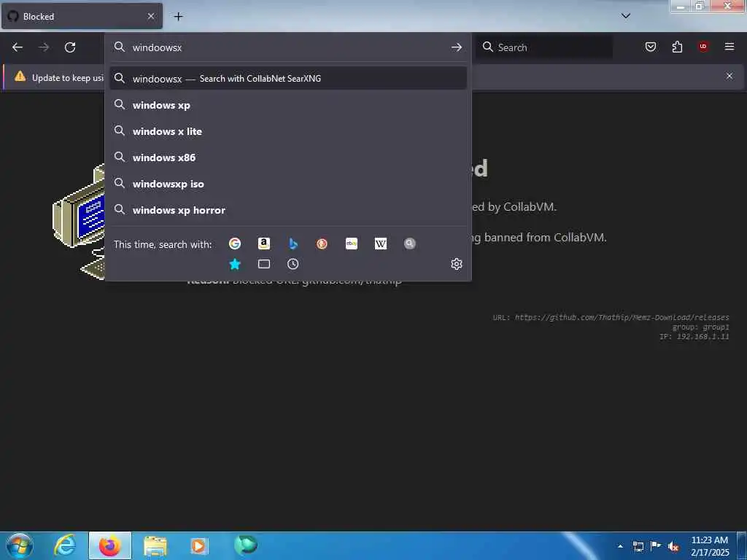
Task: Show hidden system tray icons
Action: tap(620, 546)
